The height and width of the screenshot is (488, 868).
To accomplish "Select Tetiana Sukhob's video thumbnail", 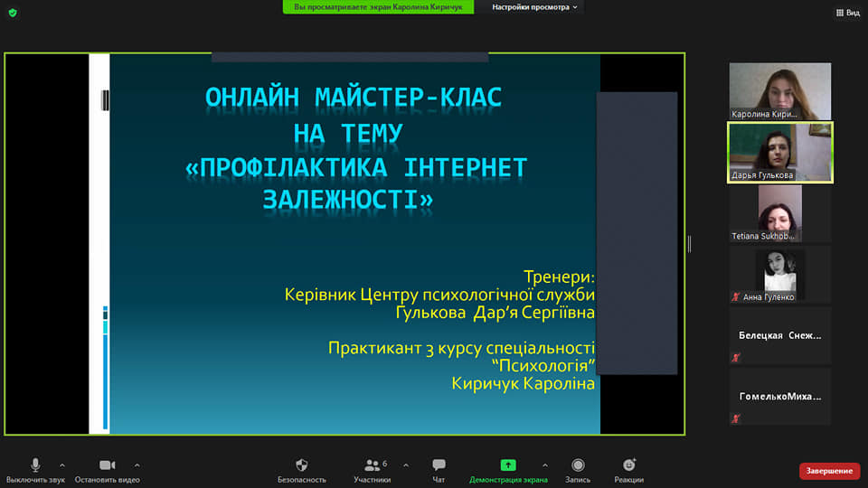I will [x=780, y=213].
